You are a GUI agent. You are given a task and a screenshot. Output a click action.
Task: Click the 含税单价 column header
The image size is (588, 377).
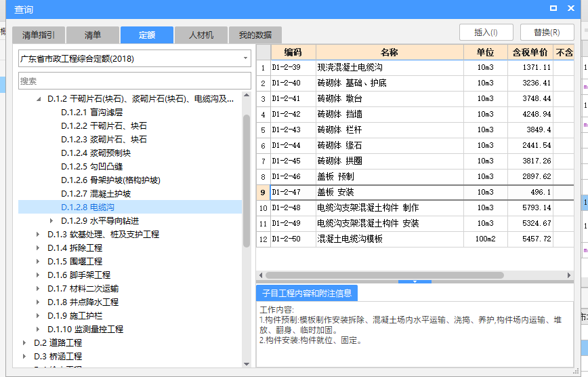pos(530,52)
